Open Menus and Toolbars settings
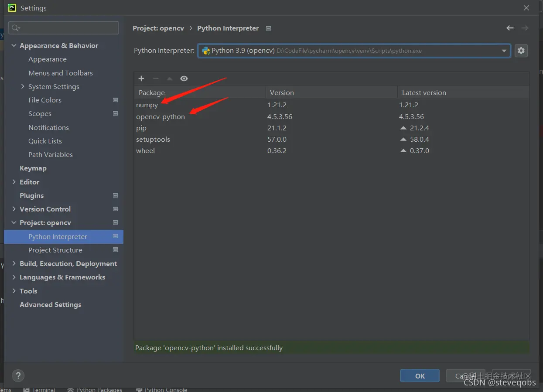The width and height of the screenshot is (543, 392). 61,73
